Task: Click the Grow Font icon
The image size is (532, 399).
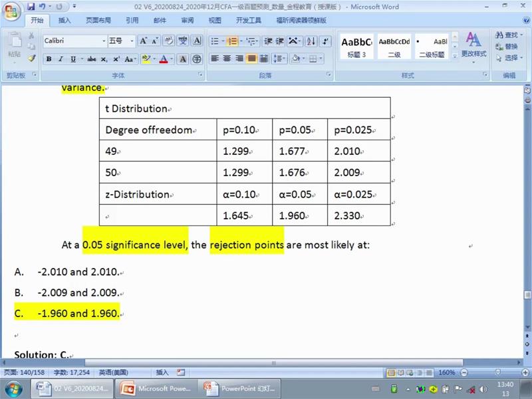Action: click(144, 41)
